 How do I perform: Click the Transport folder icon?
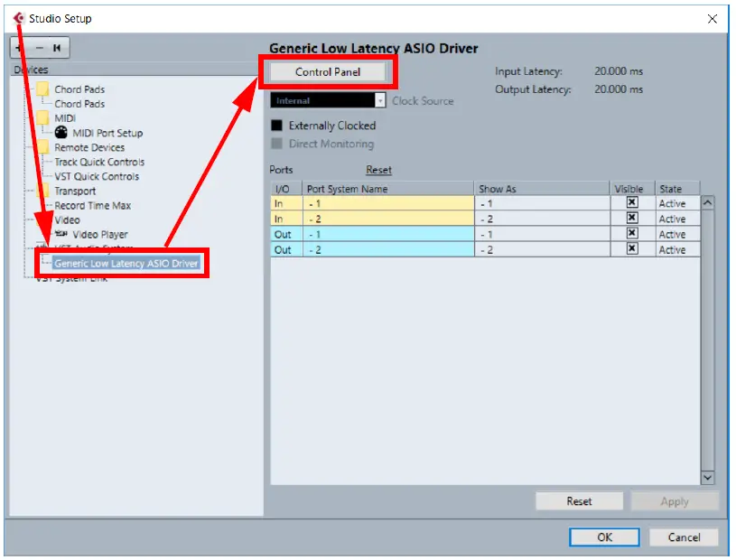click(42, 190)
